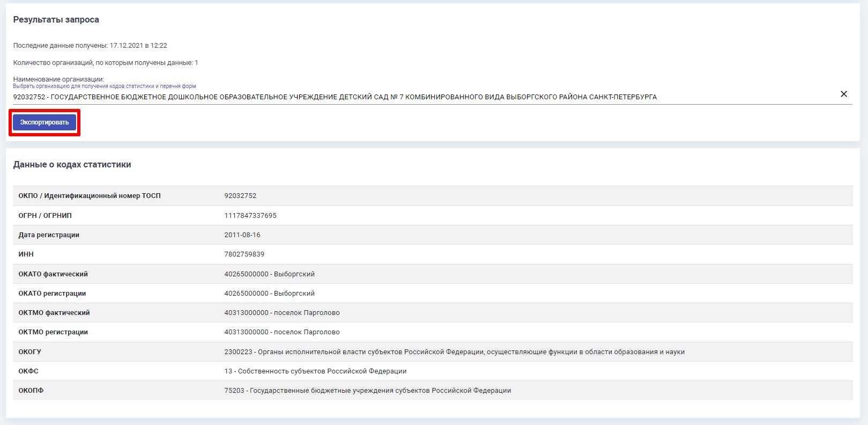Image resolution: width=868 pixels, height=425 pixels.
Task: Click the ОКФС row label
Action: [28, 371]
